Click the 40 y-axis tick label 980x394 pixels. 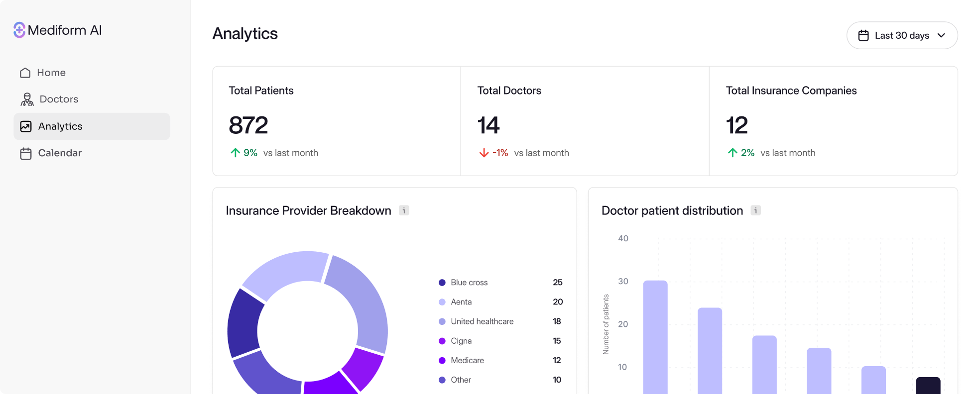coord(623,238)
